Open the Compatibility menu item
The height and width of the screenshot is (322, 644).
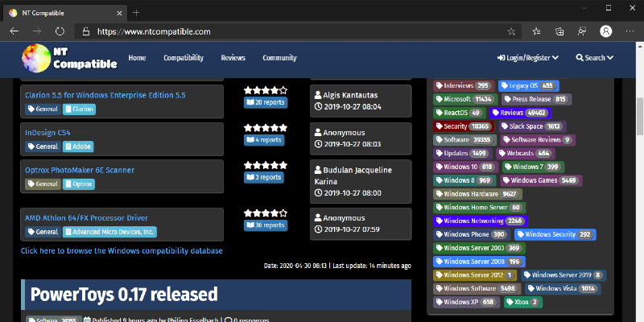point(184,58)
